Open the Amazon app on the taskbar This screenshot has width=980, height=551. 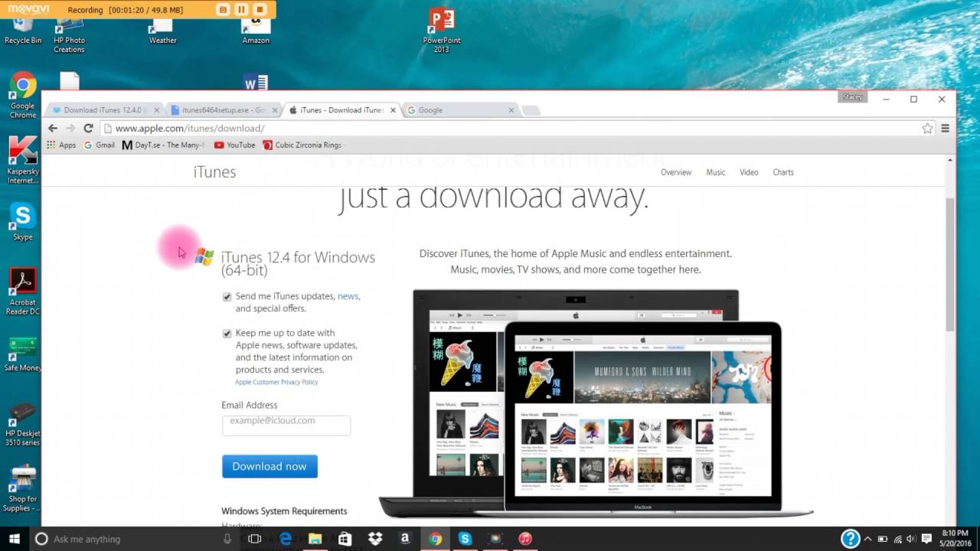coord(405,539)
